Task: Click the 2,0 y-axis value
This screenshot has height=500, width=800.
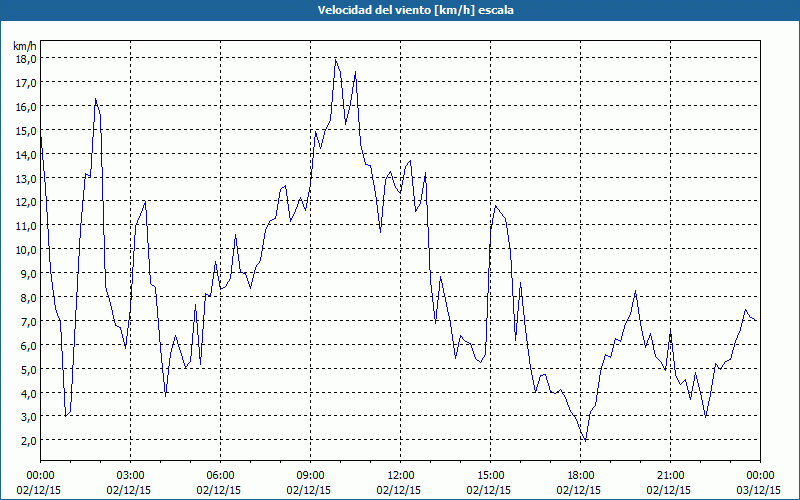Action: [29, 441]
